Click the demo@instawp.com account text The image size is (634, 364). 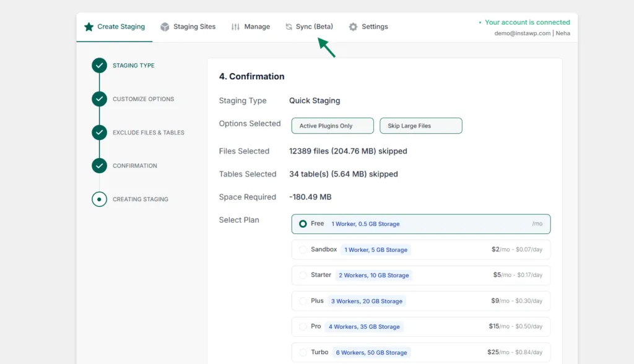pos(523,33)
